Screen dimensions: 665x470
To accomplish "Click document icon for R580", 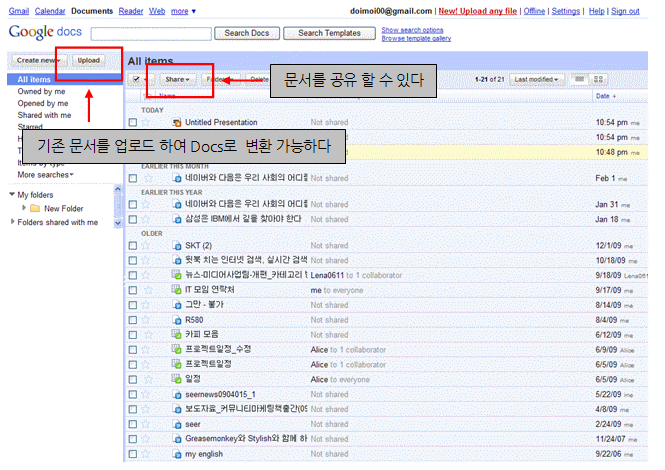I will (x=177, y=320).
